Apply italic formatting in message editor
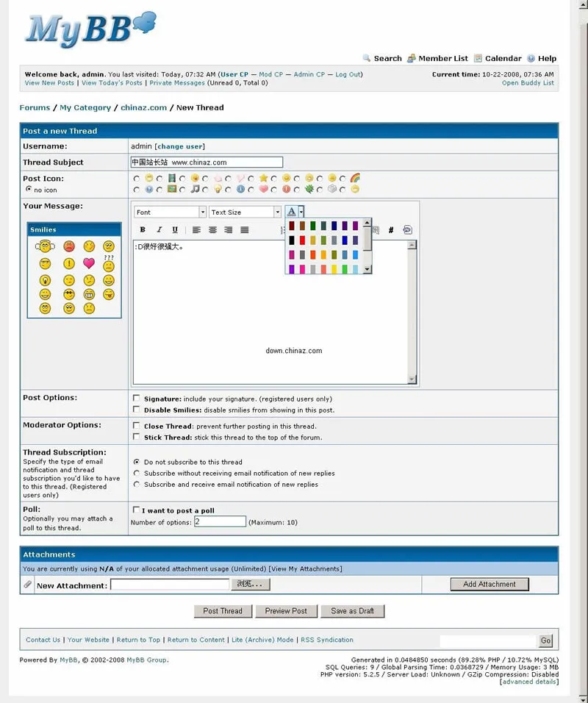This screenshot has height=703, width=588. [x=159, y=230]
